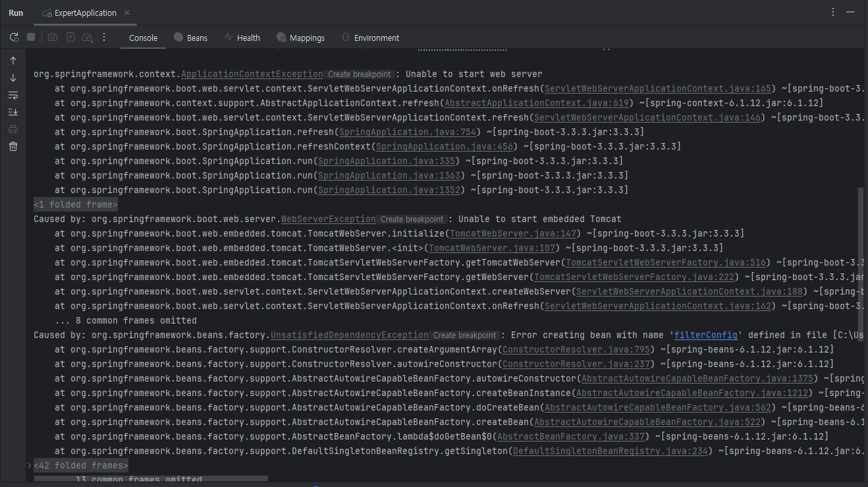Open the Beans tab
The height and width of the screenshot is (487, 868).
[190, 38]
